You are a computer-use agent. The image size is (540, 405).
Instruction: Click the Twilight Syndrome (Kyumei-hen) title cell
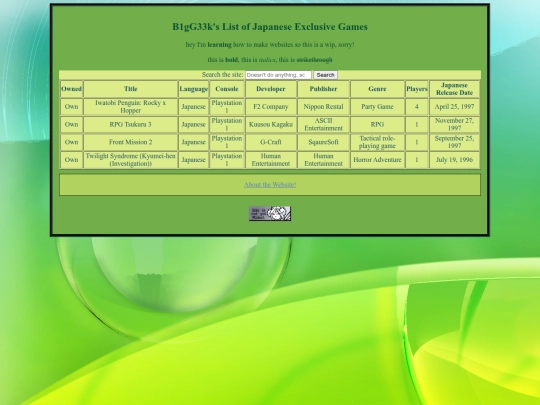(131, 160)
